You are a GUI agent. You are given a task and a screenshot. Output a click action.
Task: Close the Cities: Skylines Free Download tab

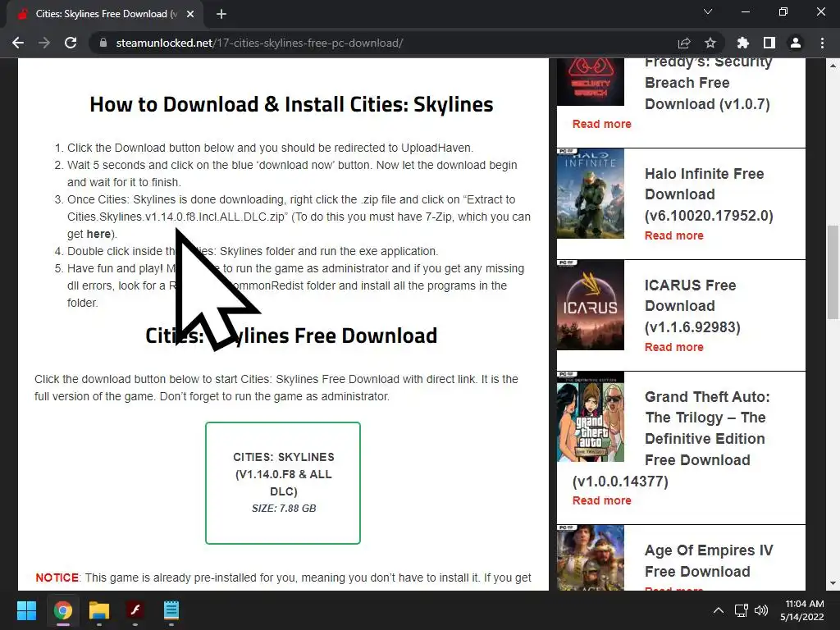click(x=190, y=14)
